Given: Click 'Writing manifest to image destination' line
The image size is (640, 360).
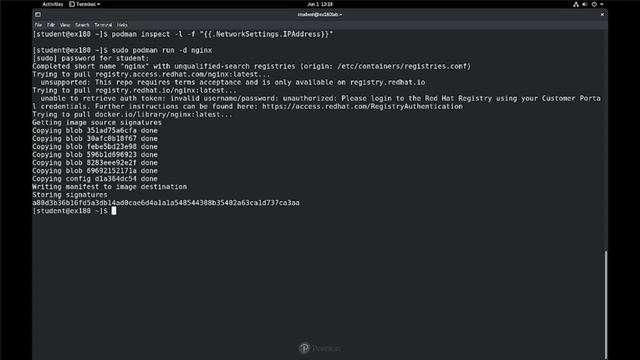Looking at the screenshot, I should pyautogui.click(x=110, y=187).
